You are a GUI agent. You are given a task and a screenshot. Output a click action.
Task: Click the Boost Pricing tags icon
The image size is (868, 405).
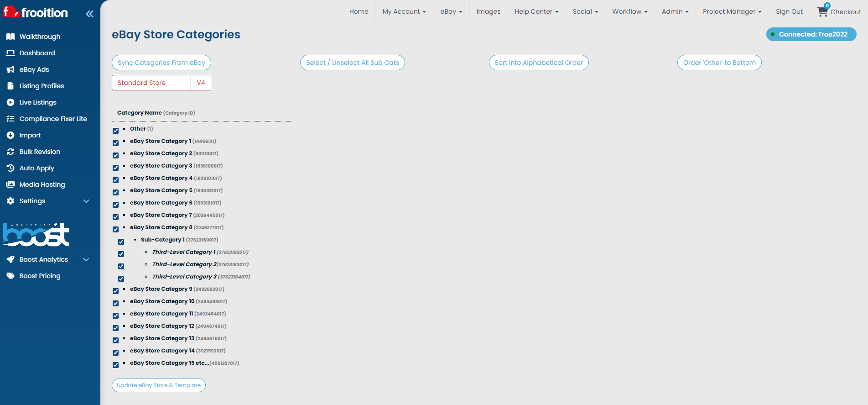click(x=10, y=276)
